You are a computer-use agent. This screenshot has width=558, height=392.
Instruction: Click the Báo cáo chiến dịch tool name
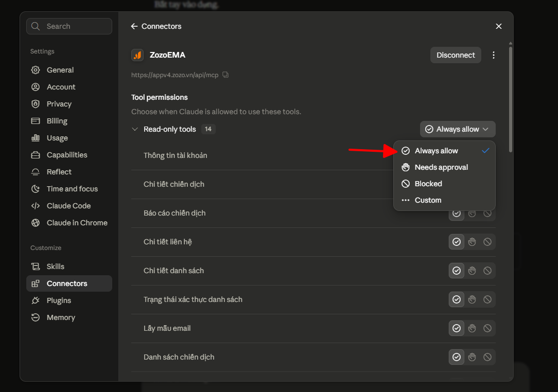pyautogui.click(x=175, y=213)
